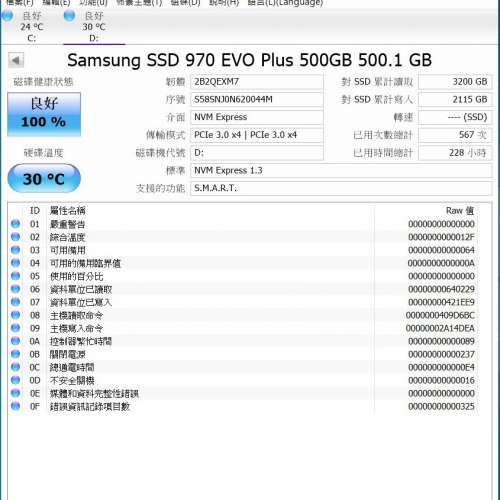Click the status dot for attribute 0F
The image size is (500, 500).
15,406
